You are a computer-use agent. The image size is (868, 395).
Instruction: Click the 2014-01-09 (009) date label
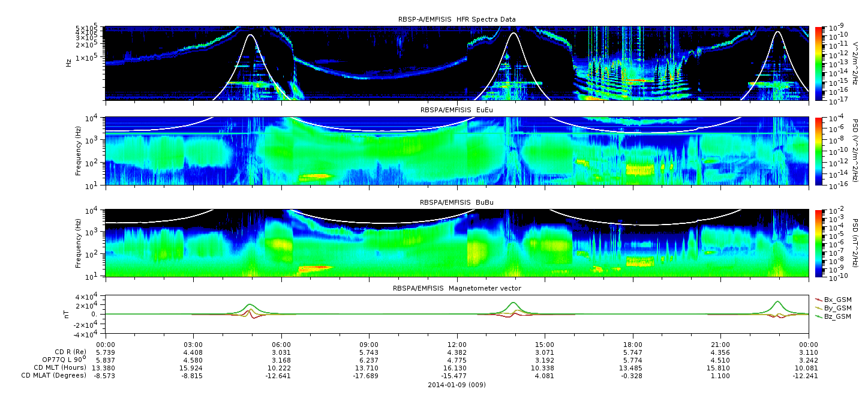[x=456, y=385]
